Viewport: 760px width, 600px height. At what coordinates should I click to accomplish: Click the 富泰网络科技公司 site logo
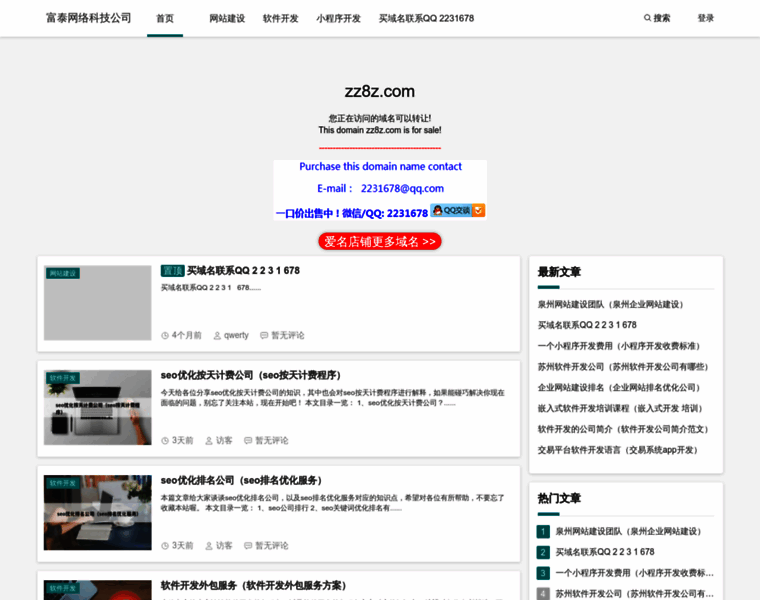[89, 18]
